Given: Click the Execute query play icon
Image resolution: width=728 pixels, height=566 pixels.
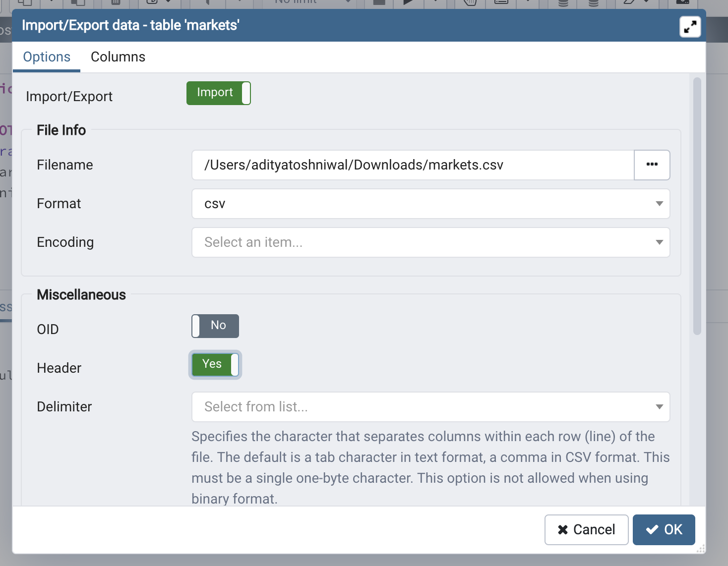Looking at the screenshot, I should (408, 2).
